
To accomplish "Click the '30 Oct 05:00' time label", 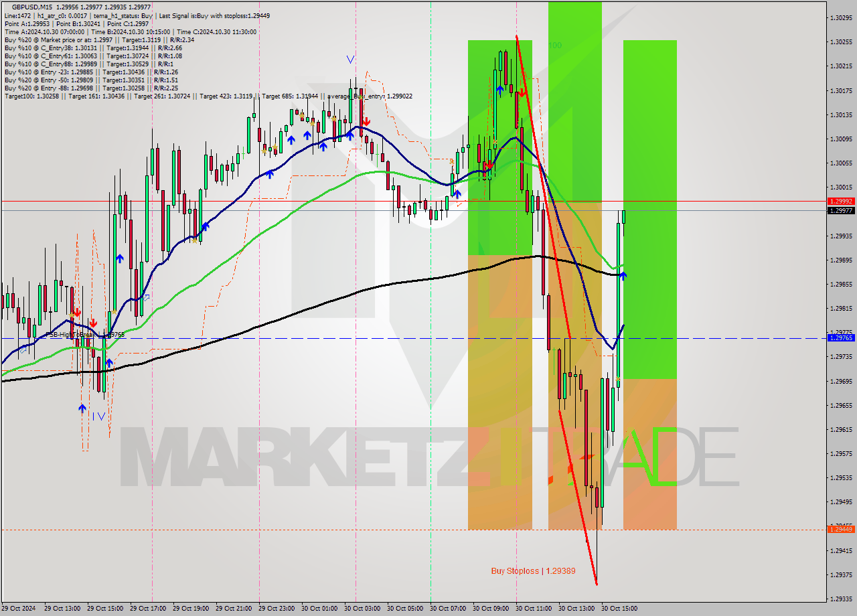I will pyautogui.click(x=405, y=609).
